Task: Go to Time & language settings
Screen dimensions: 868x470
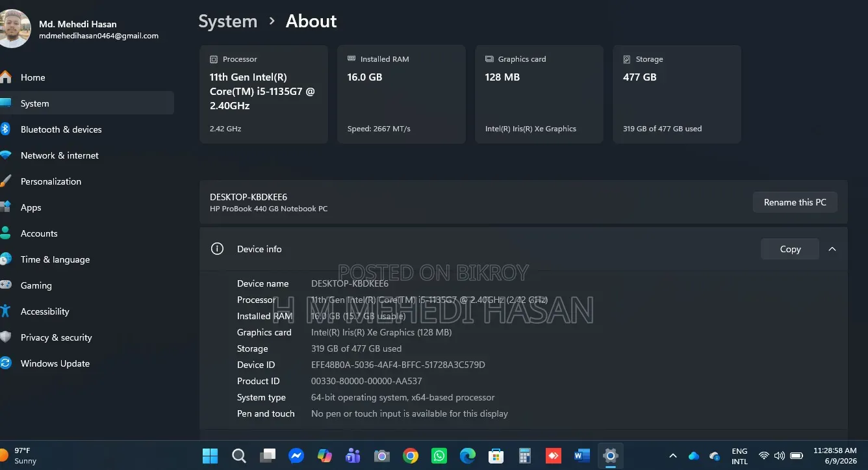Action: pos(87,259)
